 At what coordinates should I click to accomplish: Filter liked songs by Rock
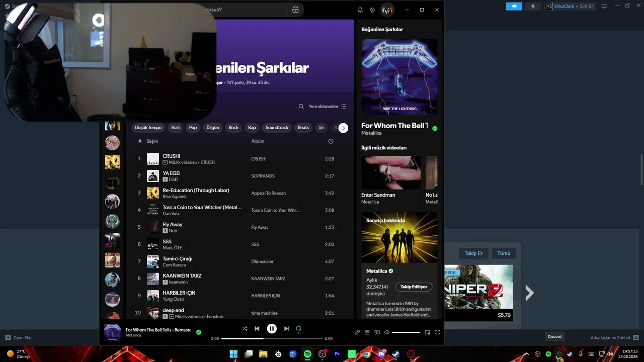(233, 128)
